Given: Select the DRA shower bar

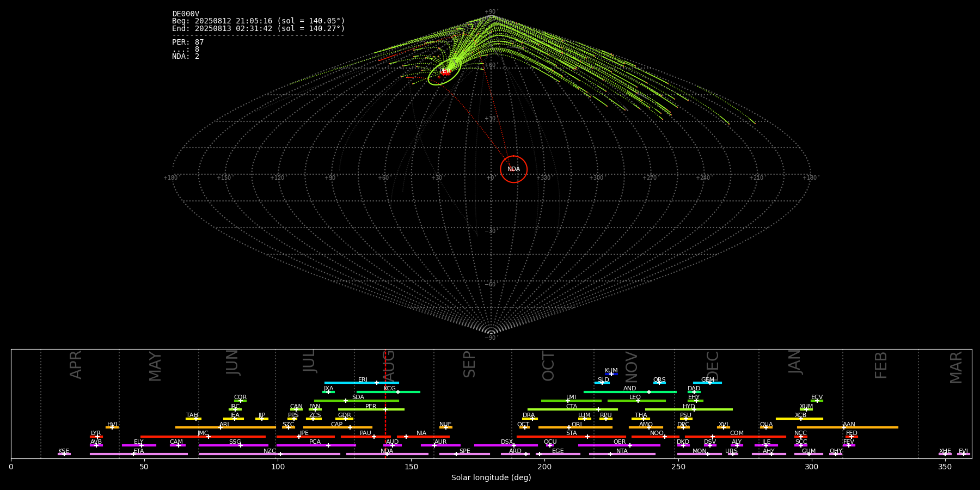Looking at the screenshot, I should 530,419.
